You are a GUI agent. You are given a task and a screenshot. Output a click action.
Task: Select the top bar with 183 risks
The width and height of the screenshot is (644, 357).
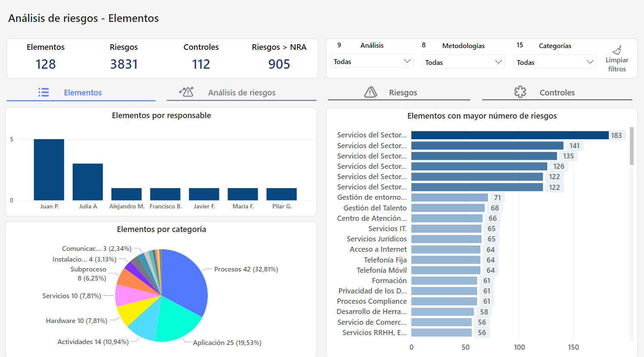click(x=510, y=135)
